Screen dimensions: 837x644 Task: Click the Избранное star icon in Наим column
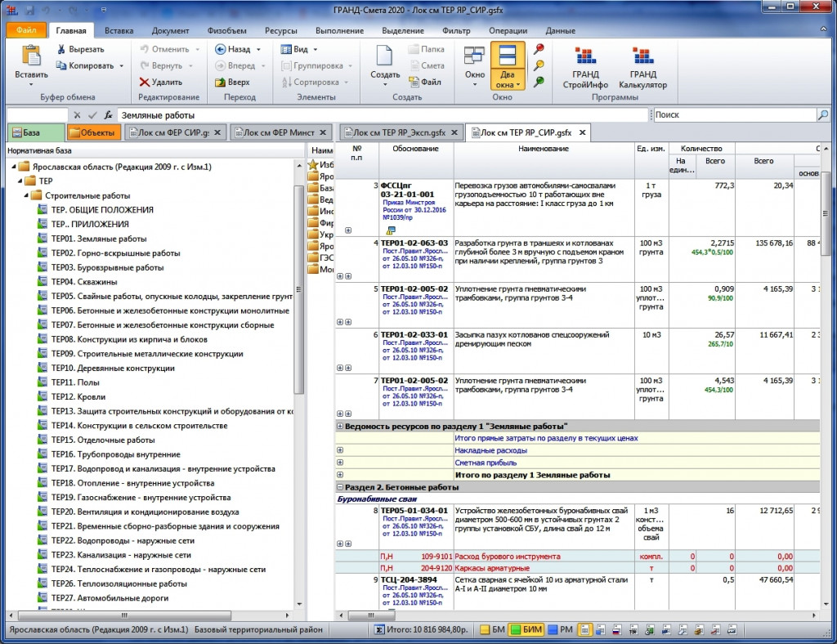(313, 165)
